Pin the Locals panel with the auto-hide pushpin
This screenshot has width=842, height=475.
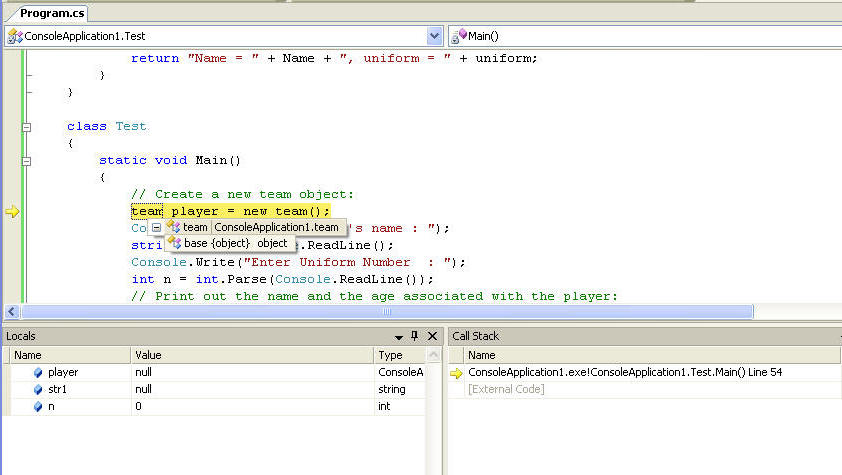tap(415, 337)
